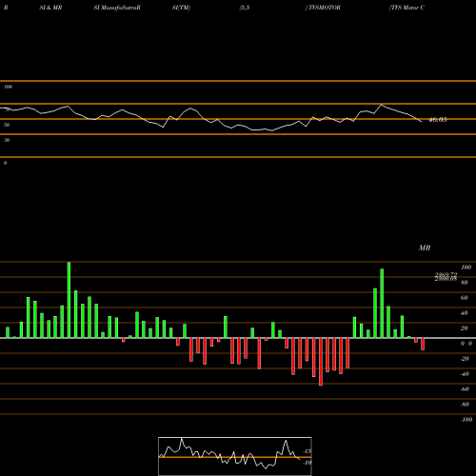Open the mini RSI overview thumbnail chart

point(235,456)
